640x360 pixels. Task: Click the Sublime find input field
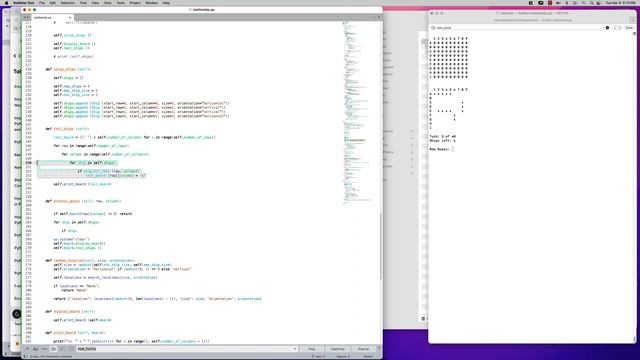[x=184, y=349]
